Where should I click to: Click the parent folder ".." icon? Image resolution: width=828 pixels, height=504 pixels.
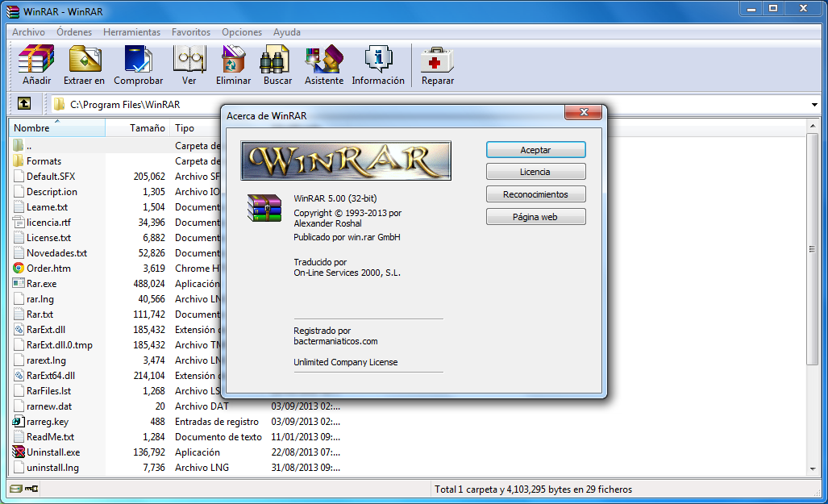[19, 145]
